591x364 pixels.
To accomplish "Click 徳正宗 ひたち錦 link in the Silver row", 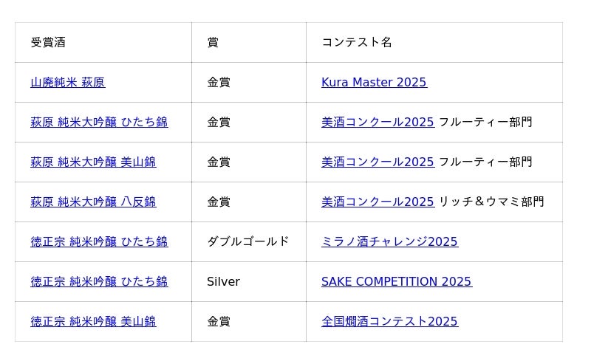I will (99, 282).
